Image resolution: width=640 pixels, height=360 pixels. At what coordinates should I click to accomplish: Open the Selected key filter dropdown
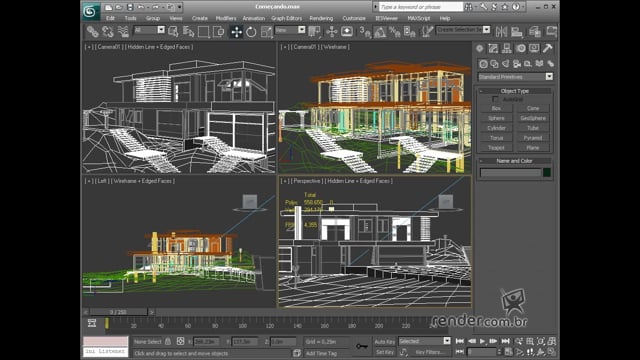coord(424,341)
